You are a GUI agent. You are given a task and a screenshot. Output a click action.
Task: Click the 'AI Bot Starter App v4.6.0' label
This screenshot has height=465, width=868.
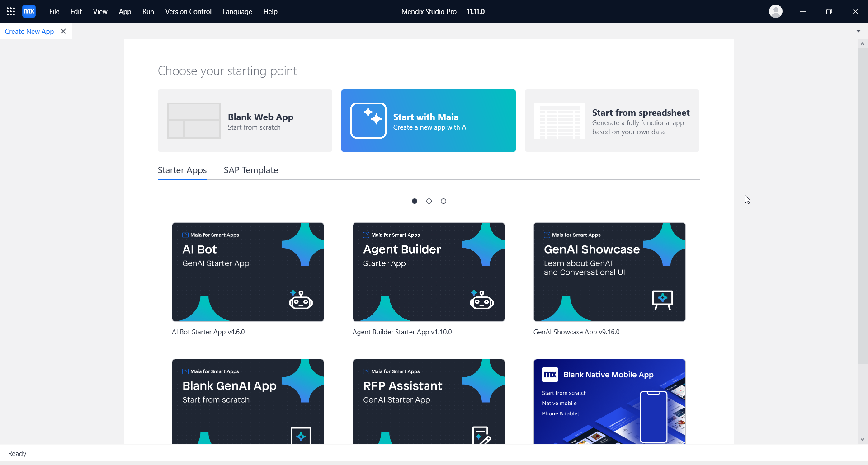coord(208,332)
